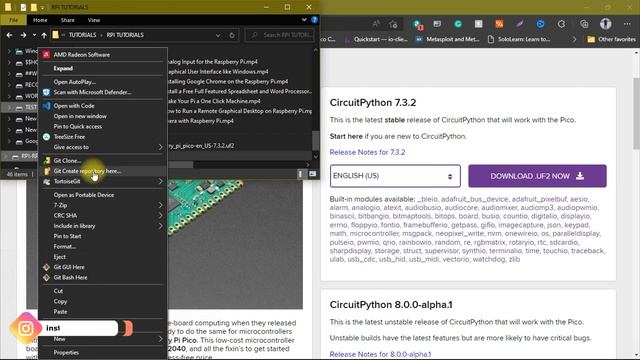Open the View ribbon tab
This screenshot has height=360, width=640.
click(x=93, y=20)
